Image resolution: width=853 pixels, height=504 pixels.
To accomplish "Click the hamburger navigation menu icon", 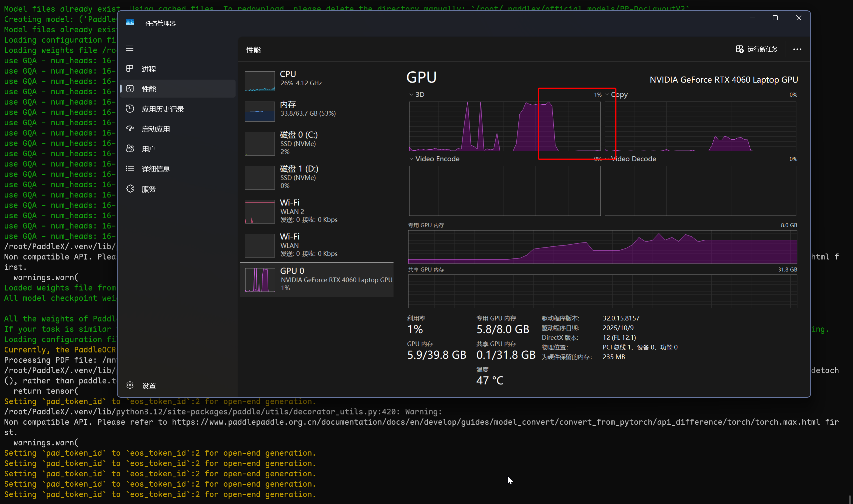I will click(x=129, y=49).
